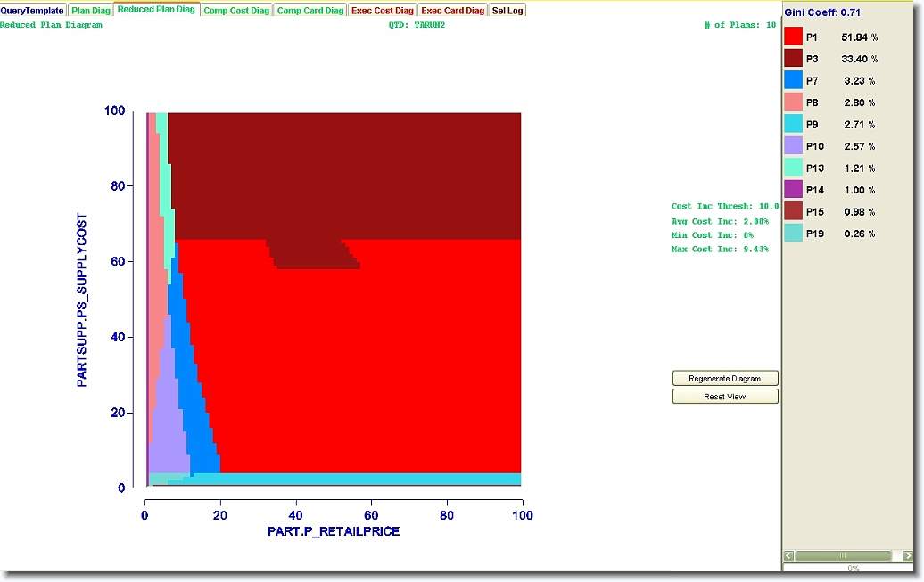
Task: Click the 'Cost Inc Thresh: 10.0' text
Action: coord(725,206)
